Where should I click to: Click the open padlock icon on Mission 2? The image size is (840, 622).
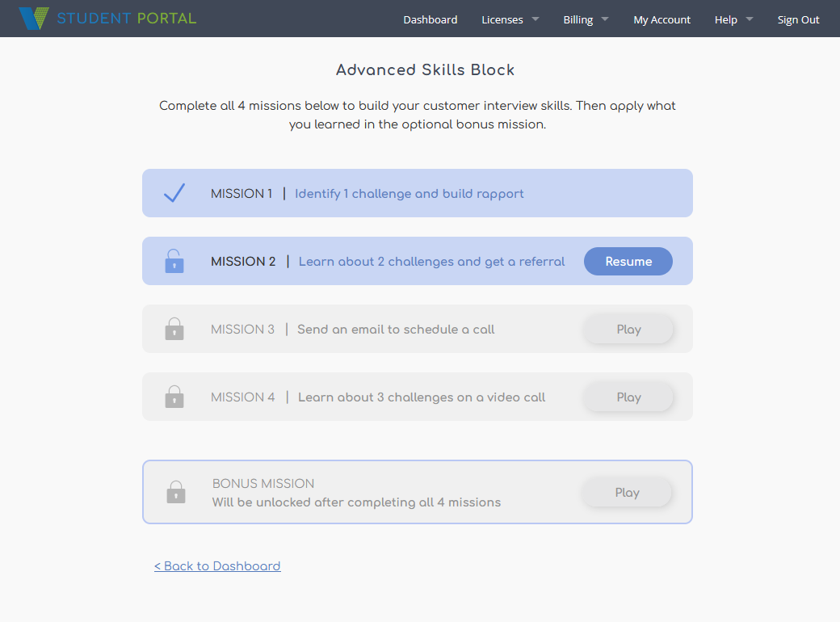tap(174, 261)
